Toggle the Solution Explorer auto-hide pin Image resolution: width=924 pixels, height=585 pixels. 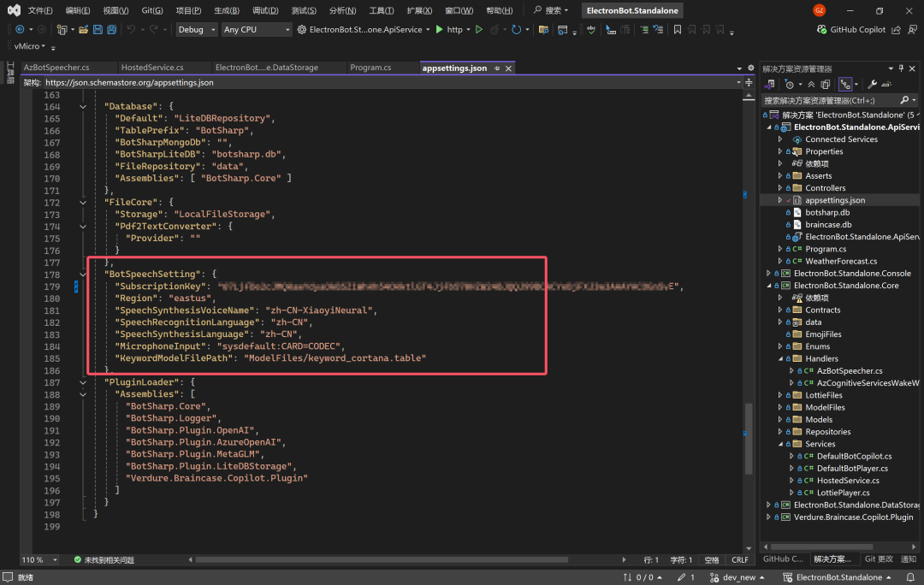pos(901,69)
